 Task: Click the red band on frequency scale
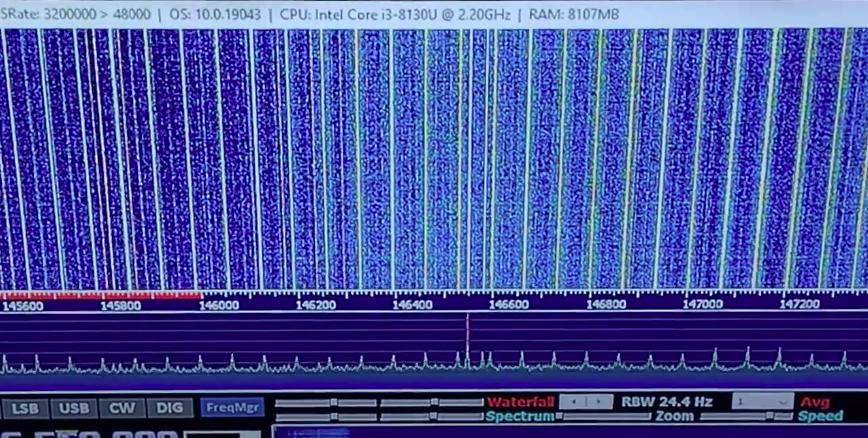tap(100, 295)
